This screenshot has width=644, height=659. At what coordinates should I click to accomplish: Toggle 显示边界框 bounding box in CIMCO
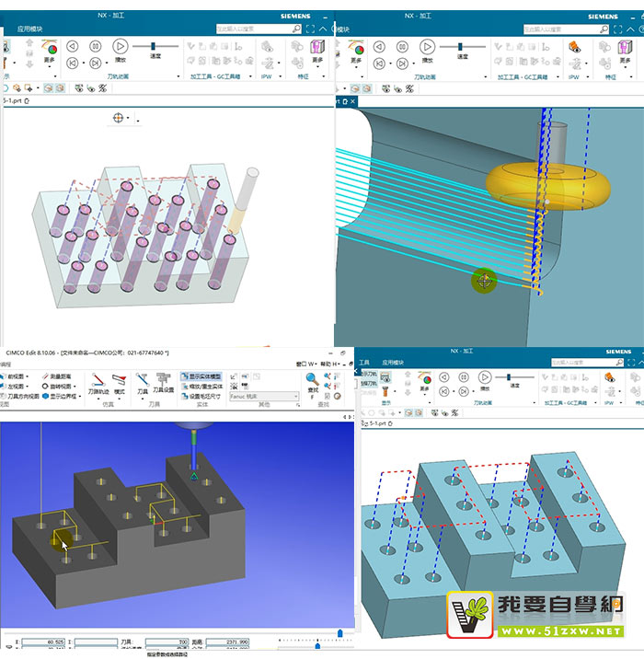63,396
